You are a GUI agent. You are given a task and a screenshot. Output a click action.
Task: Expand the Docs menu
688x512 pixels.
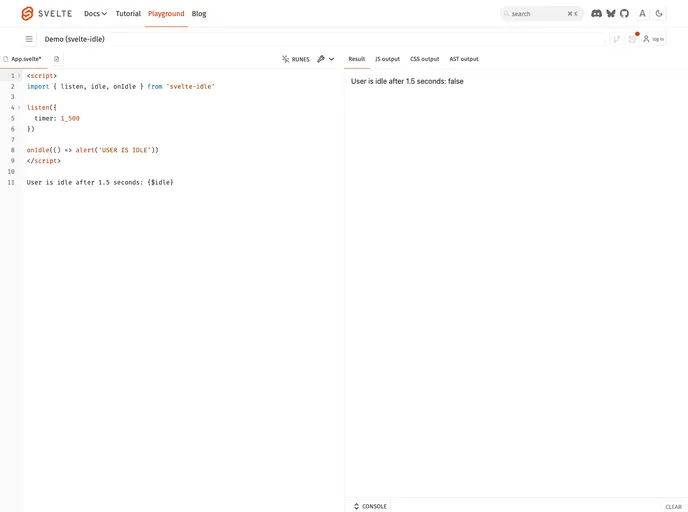95,14
